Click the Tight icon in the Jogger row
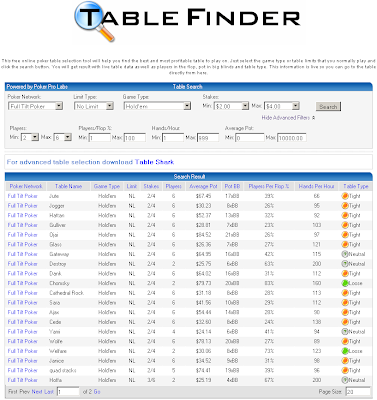The image size is (377, 400). [x=345, y=206]
